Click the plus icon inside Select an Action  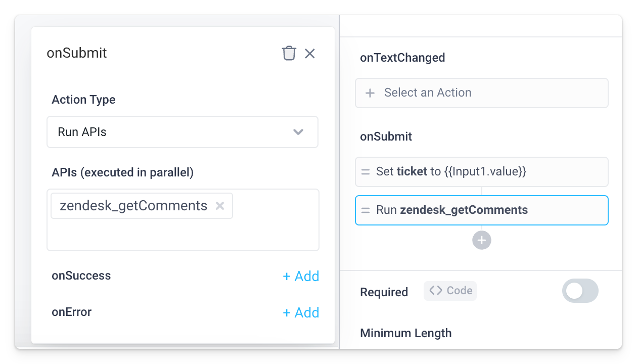[370, 93]
